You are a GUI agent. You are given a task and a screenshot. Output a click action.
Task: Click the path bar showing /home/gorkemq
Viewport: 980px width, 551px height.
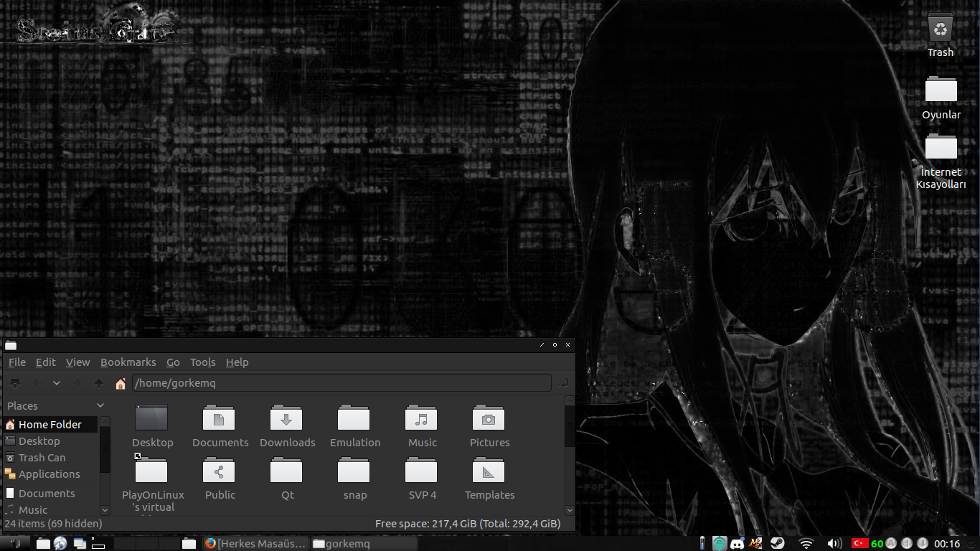click(341, 383)
